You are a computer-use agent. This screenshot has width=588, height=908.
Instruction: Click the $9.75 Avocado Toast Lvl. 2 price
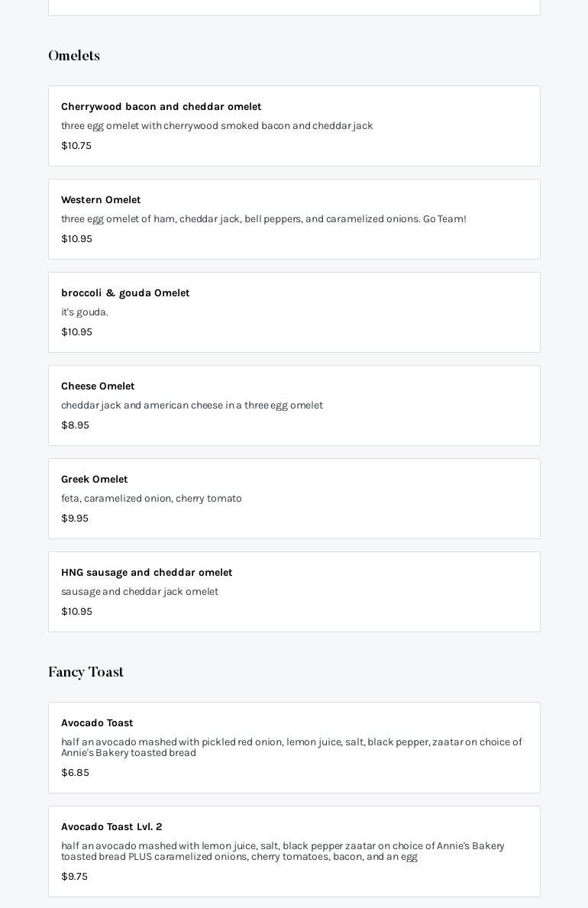(74, 877)
